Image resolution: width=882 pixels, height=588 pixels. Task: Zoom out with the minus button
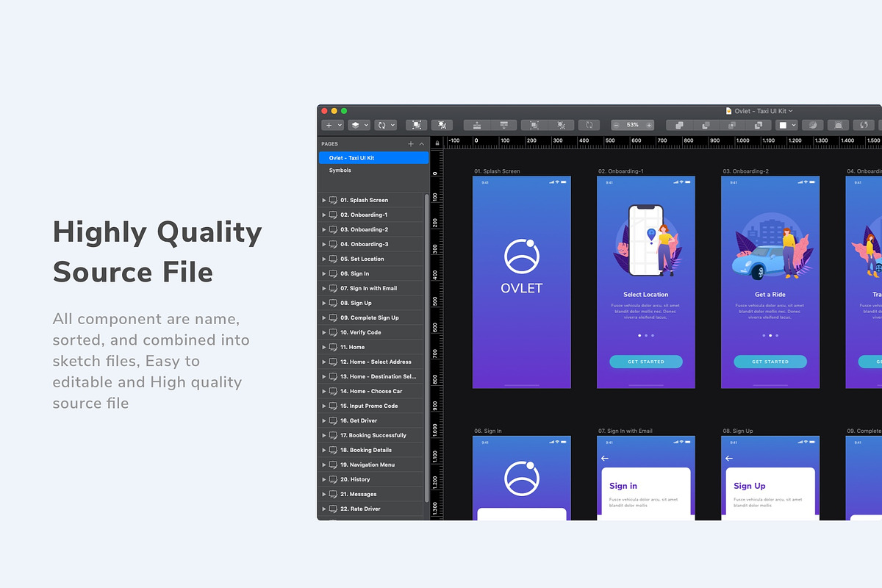(616, 125)
